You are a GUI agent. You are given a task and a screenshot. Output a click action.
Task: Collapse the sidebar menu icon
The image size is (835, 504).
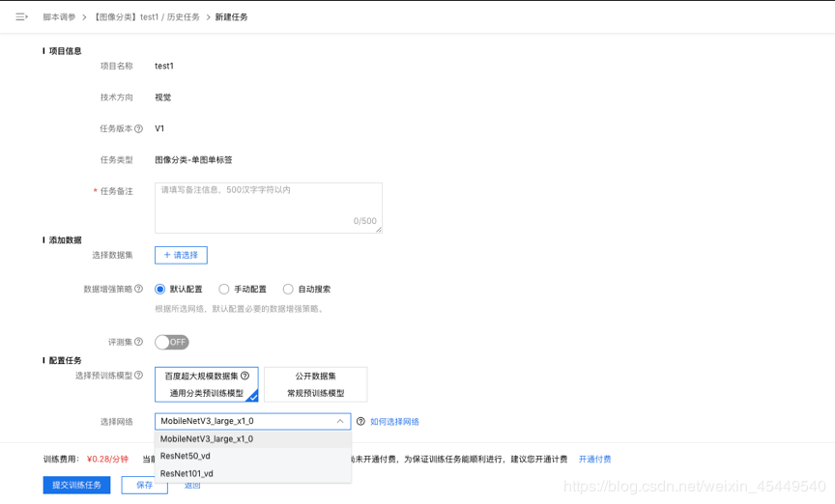[21, 17]
